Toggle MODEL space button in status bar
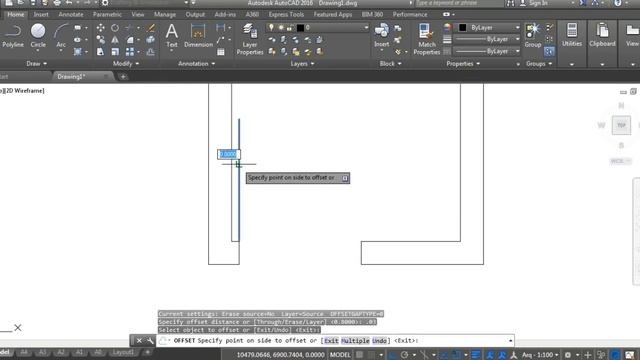Screen dimensions: 640x360 (340, 355)
